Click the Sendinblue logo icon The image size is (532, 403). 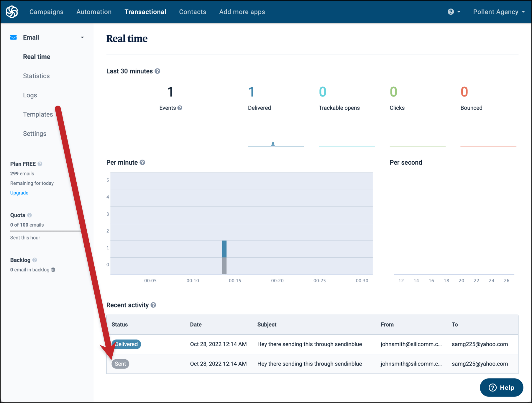point(12,12)
